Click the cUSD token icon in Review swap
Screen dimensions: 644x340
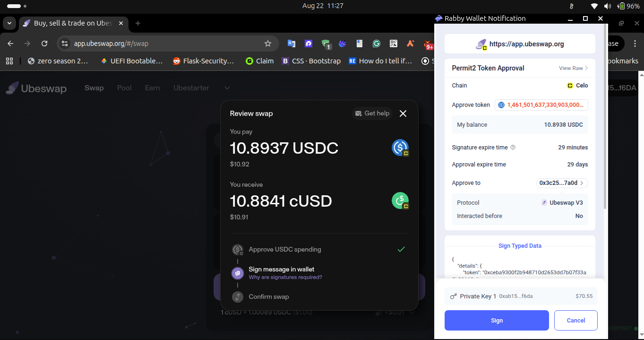[400, 201]
